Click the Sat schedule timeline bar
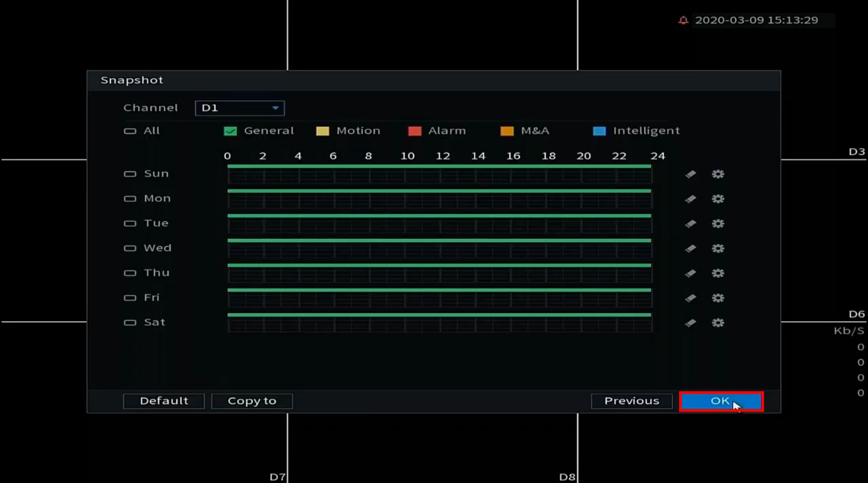Screen dimensions: 868x483 (440, 323)
